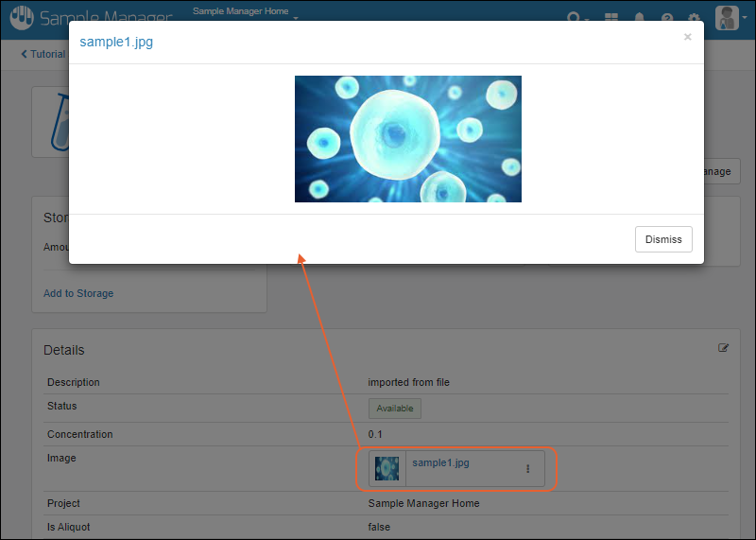This screenshot has width=756, height=540.
Task: Open the product grid menu icon
Action: point(612,18)
